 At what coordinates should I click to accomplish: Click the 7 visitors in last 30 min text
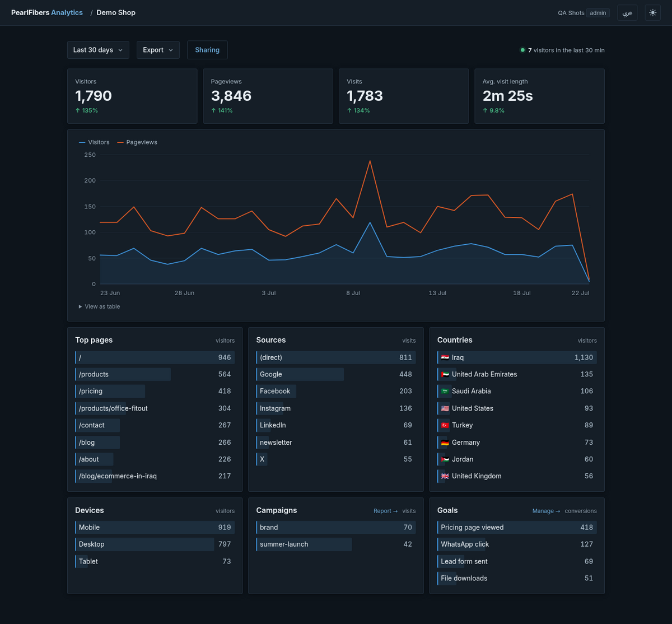(x=566, y=50)
